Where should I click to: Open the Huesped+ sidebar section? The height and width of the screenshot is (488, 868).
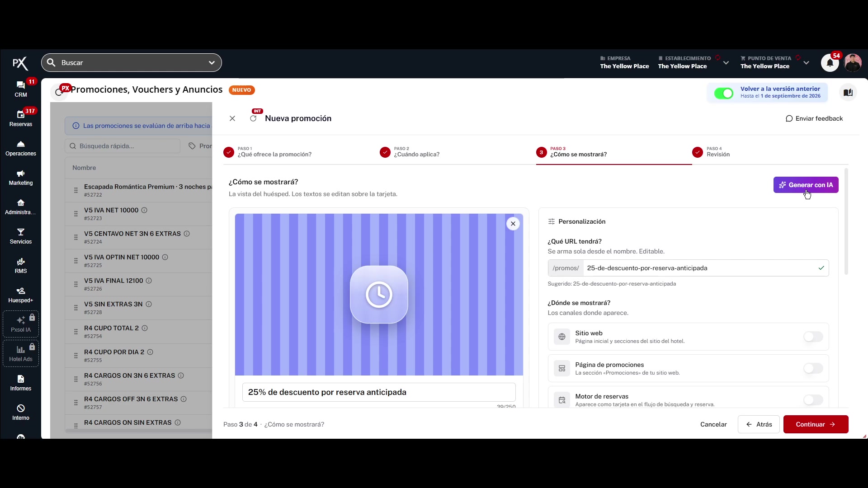[21, 295]
